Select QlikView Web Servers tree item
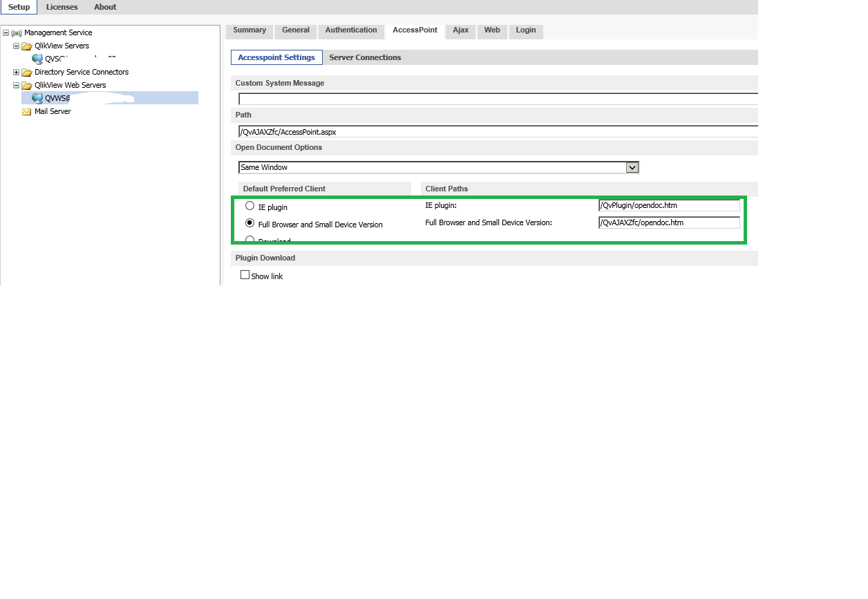868x599 pixels. [70, 85]
